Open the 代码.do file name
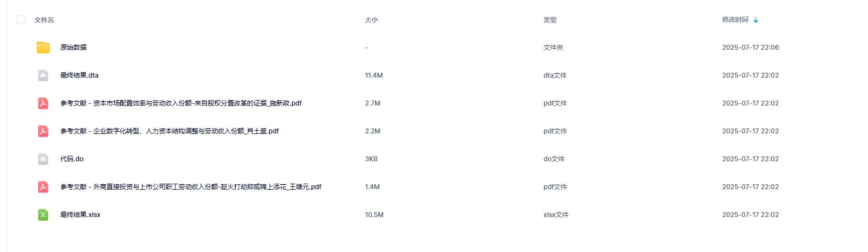This screenshot has width=868, height=252. tap(72, 159)
